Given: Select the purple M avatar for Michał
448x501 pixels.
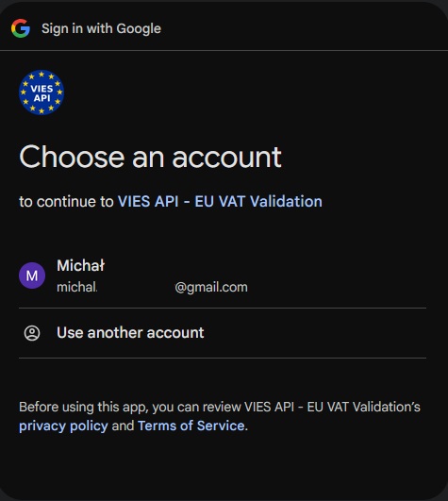Looking at the screenshot, I should 32,276.
